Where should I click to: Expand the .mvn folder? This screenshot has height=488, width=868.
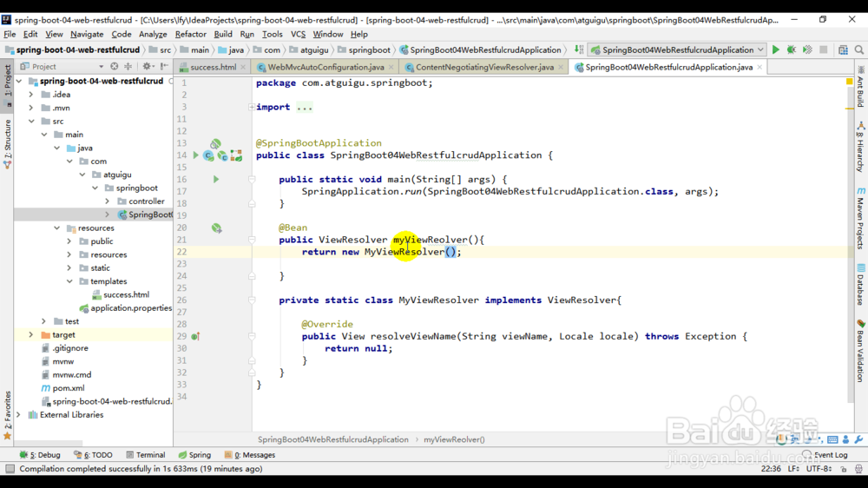pos(31,108)
